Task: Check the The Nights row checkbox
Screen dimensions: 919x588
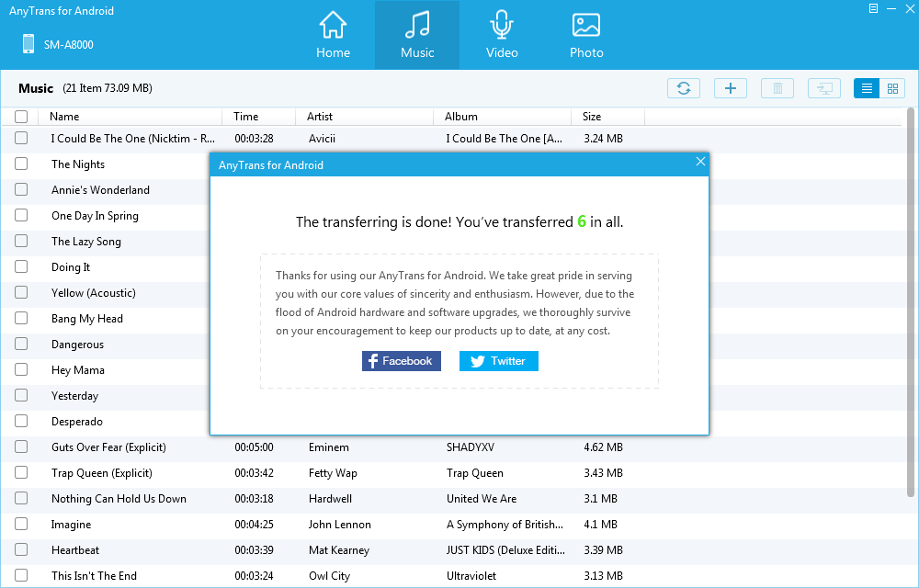Action: tap(21, 164)
